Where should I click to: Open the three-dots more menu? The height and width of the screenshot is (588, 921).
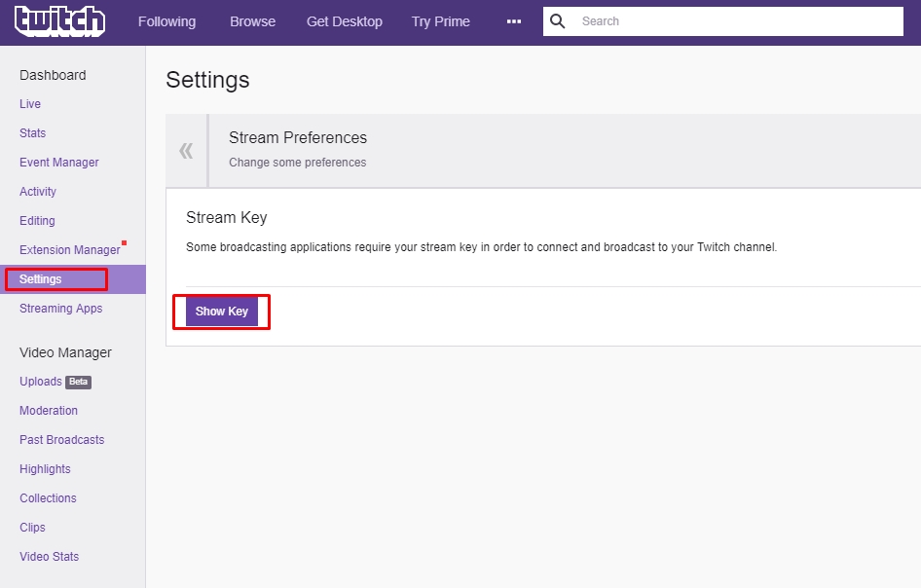coord(514,21)
